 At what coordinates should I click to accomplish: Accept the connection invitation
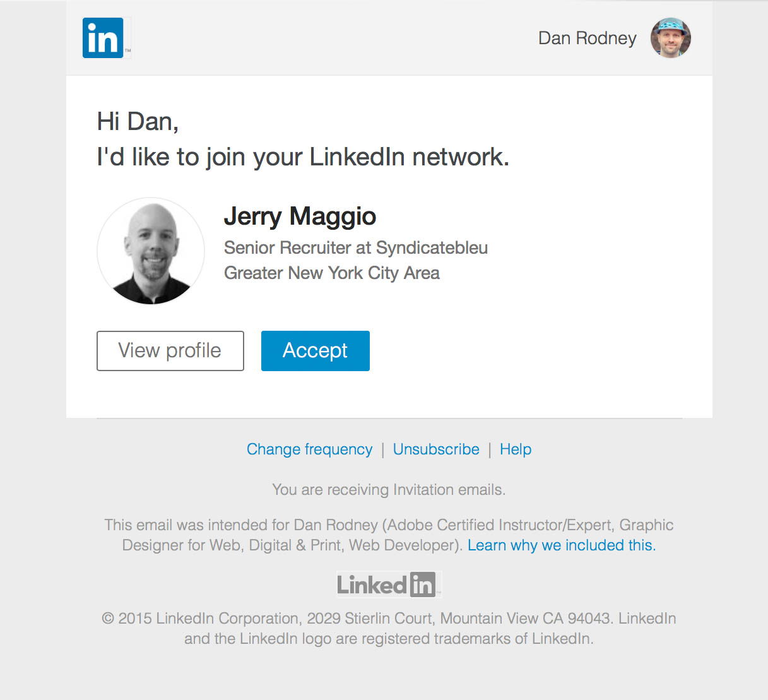pos(315,351)
